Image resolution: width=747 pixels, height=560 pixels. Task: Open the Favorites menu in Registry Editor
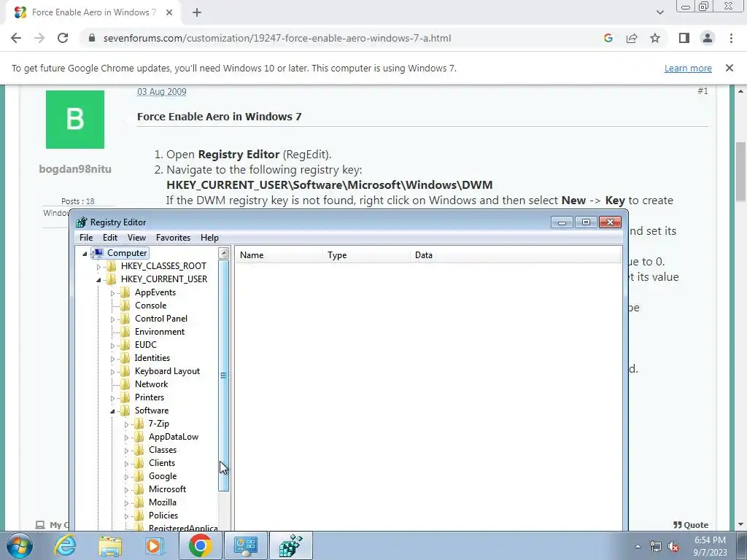click(x=173, y=238)
